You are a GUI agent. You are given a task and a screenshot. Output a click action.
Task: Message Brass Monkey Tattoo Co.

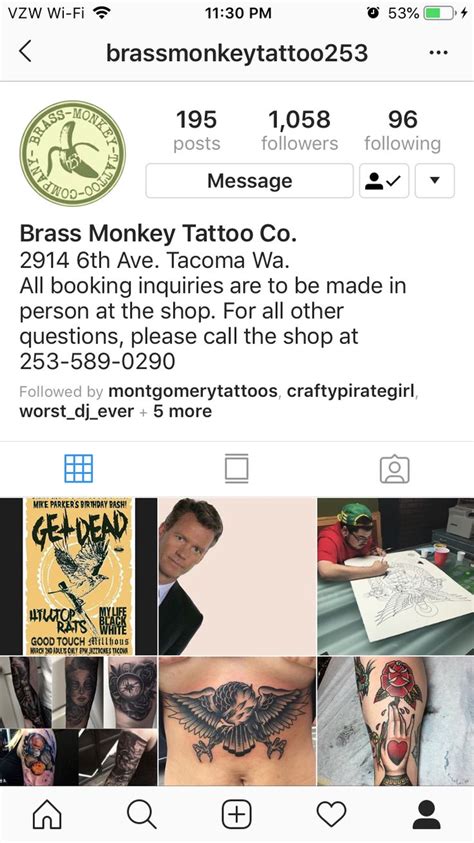(249, 181)
